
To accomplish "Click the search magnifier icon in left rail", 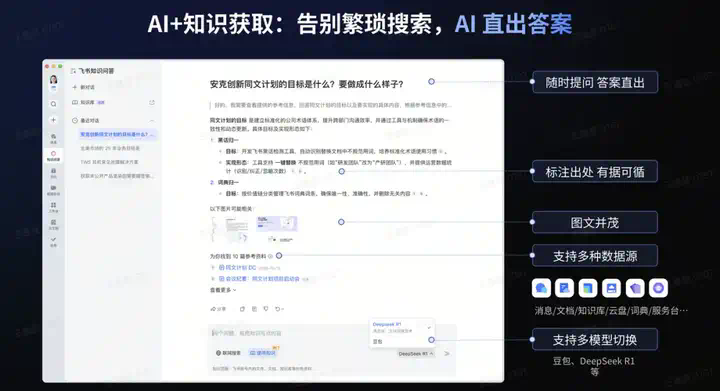I will click(x=53, y=104).
